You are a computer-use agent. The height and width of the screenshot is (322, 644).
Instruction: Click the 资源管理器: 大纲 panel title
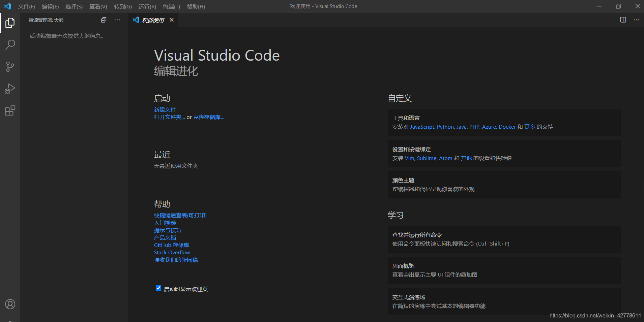coord(46,20)
